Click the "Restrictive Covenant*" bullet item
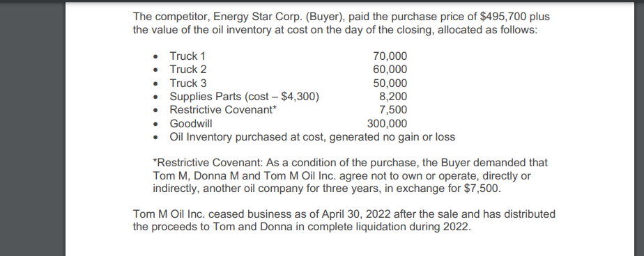644x256 pixels. click(x=223, y=110)
